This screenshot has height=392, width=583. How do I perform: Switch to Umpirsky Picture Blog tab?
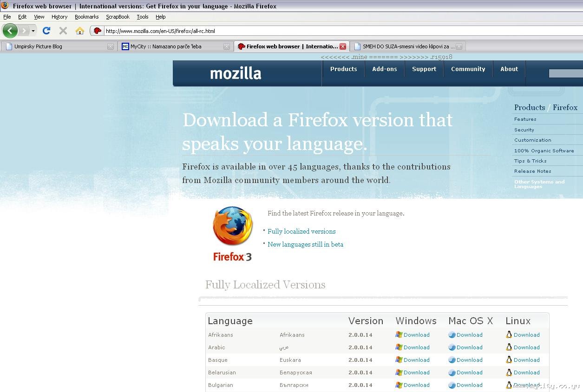[x=59, y=46]
